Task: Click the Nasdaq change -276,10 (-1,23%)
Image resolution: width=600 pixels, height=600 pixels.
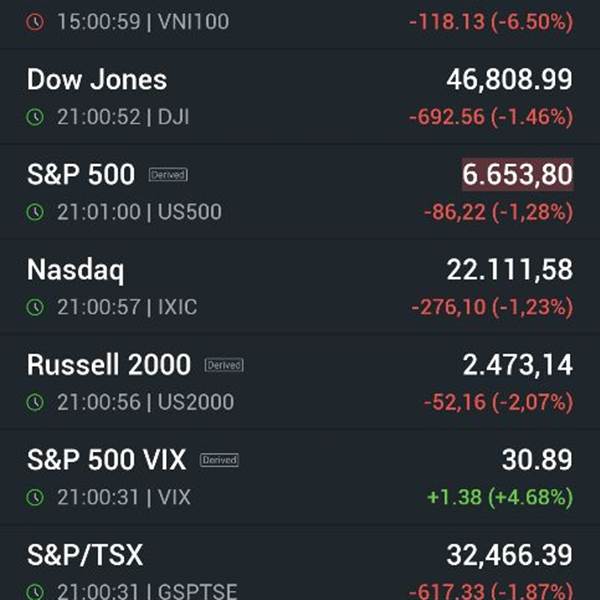Action: 492,307
